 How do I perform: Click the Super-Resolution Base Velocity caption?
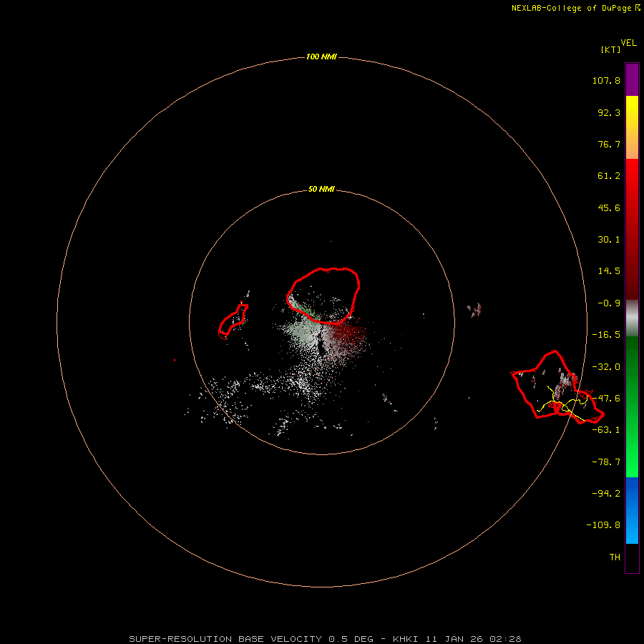pos(325,639)
